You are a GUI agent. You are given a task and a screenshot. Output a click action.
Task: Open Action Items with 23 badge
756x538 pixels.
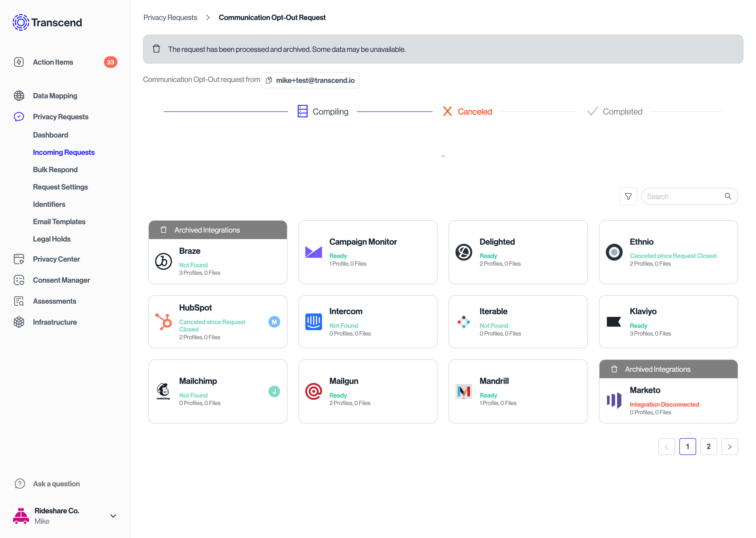tap(53, 62)
